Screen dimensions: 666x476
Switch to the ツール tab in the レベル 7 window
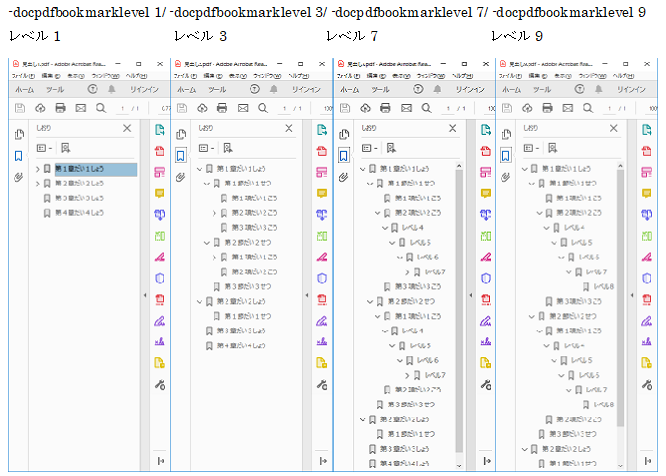coord(378,89)
